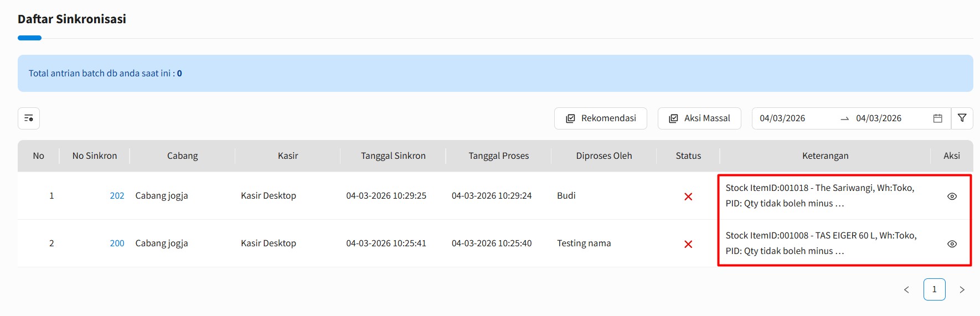This screenshot has width=980, height=316.
Task: View details of sync 200 via eye icon
Action: click(952, 244)
